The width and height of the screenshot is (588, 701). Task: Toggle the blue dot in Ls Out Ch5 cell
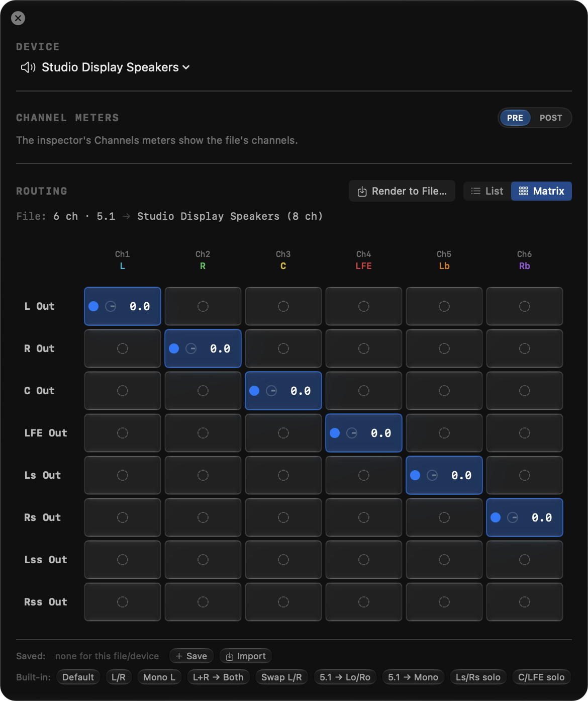[415, 475]
